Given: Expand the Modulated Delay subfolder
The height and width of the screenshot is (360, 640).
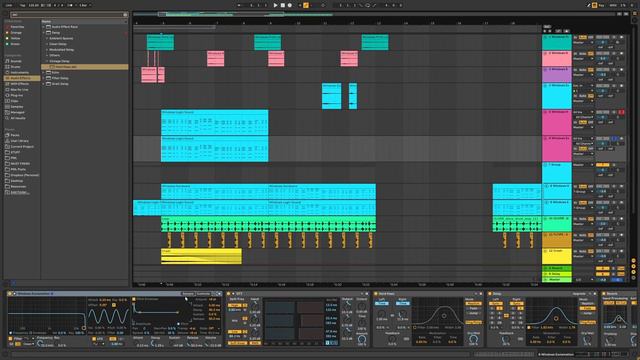Looking at the screenshot, I should click(47, 50).
